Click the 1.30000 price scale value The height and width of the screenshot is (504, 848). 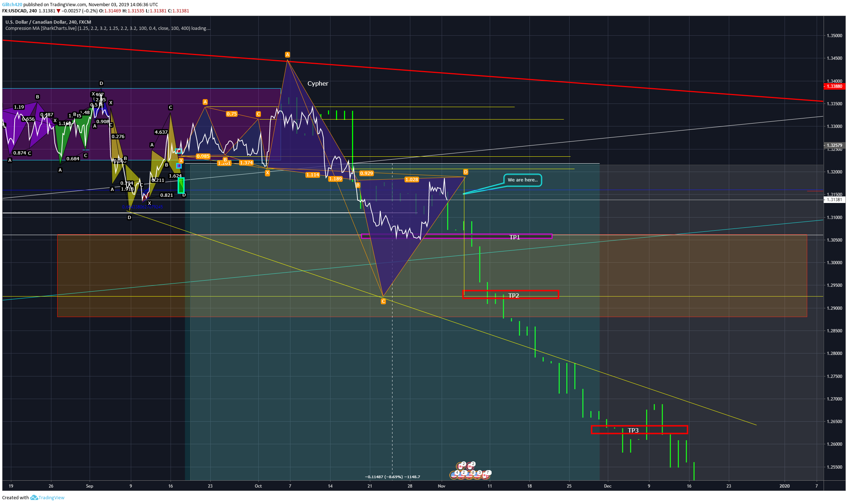click(835, 263)
